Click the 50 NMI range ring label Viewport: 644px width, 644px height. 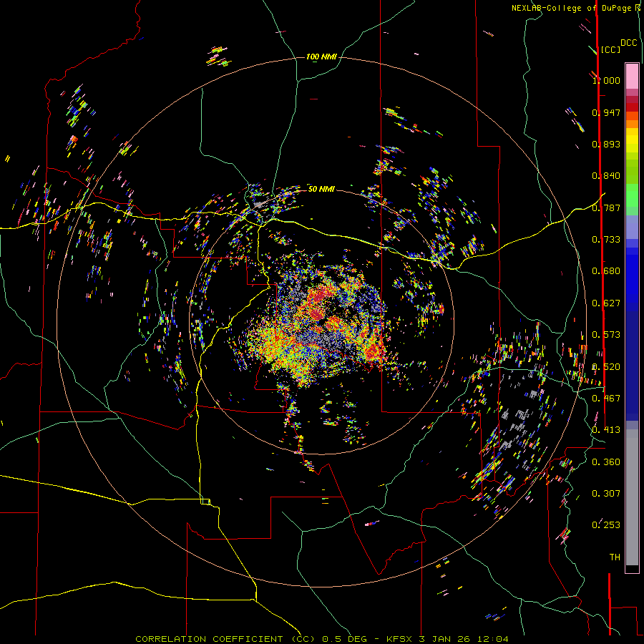(321, 189)
